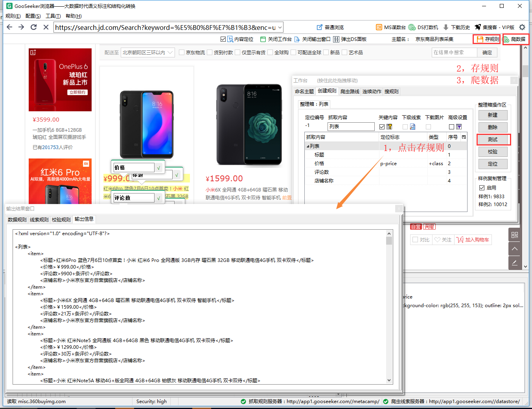
Task: Select the 价格 row in the grid
Action: click(386, 163)
